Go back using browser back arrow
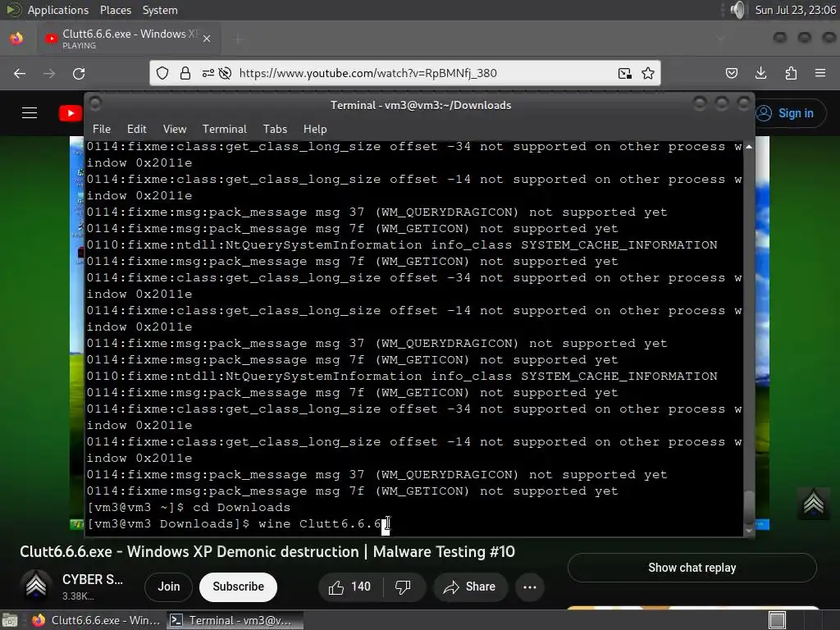The height and width of the screenshot is (630, 840). [20, 73]
